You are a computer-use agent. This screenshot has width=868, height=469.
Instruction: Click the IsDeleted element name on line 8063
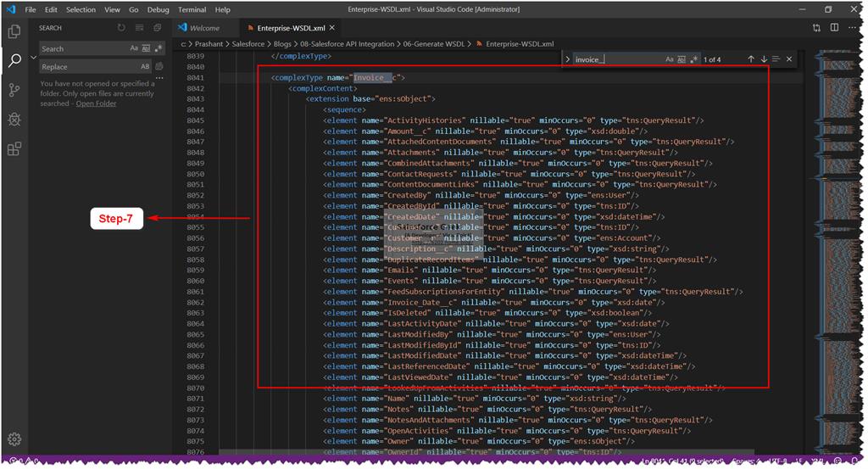pos(406,313)
